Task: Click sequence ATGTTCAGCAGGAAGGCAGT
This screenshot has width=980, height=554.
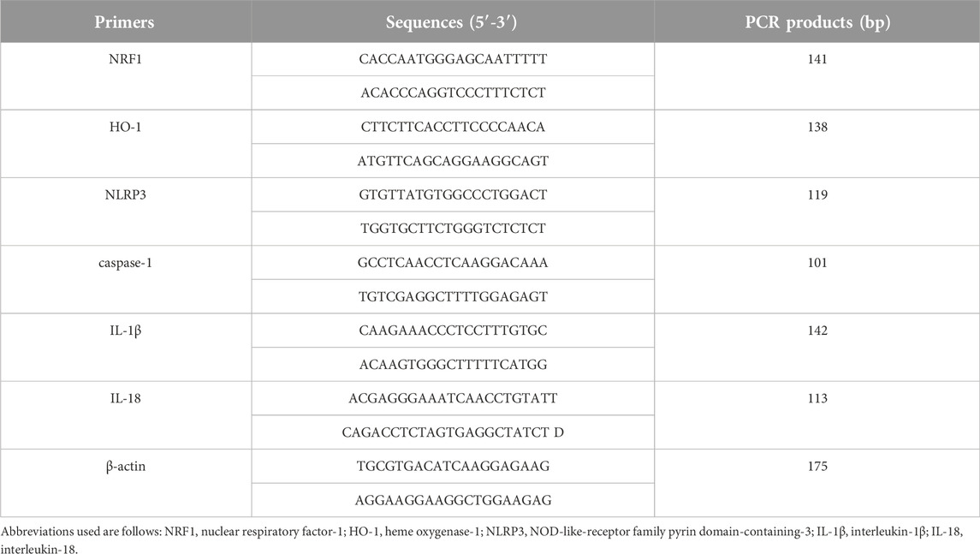Action: pos(453,161)
